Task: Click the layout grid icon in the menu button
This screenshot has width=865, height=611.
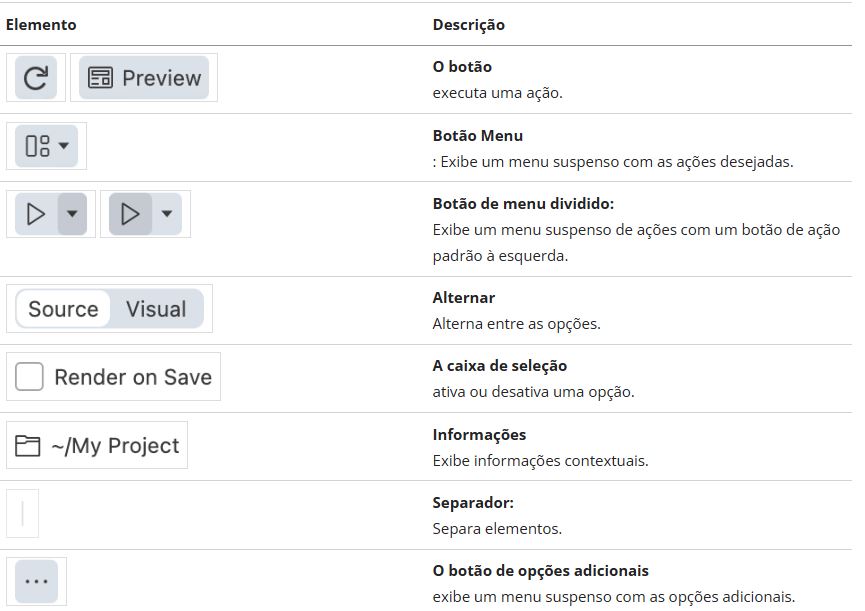Action: (37, 146)
